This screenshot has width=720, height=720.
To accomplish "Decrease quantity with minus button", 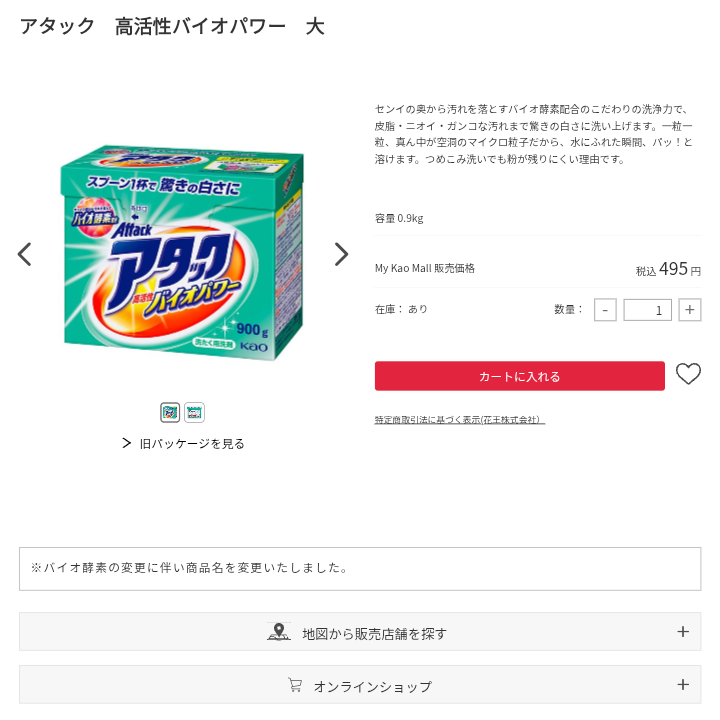I will click(x=605, y=310).
